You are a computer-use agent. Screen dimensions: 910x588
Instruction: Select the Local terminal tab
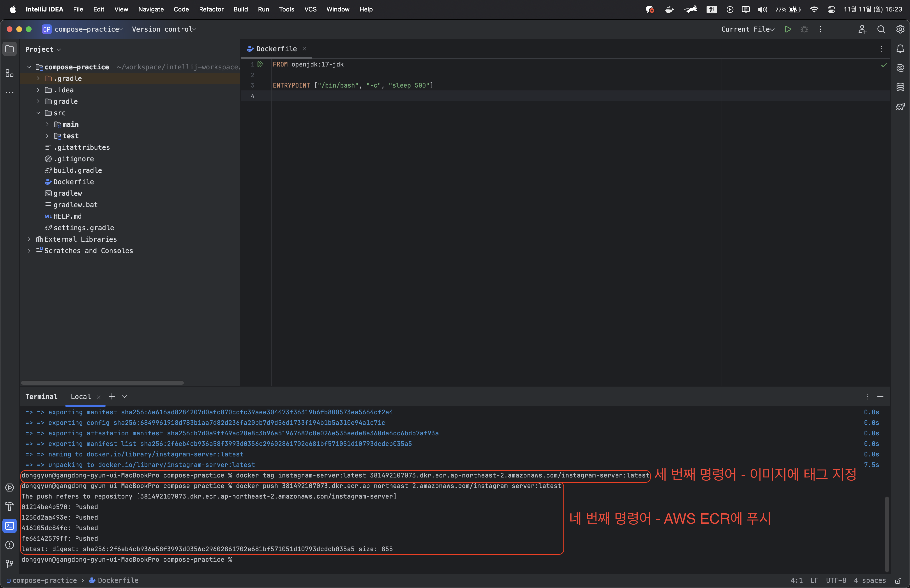click(81, 397)
